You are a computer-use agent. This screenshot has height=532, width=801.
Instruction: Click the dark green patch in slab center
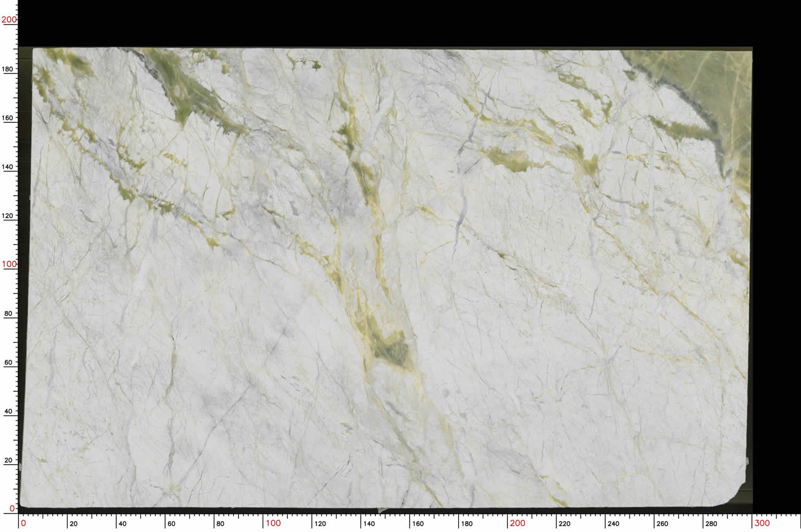pos(392,350)
